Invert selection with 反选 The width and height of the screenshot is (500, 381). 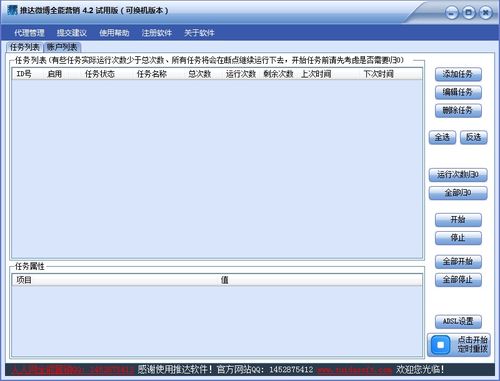[474, 137]
